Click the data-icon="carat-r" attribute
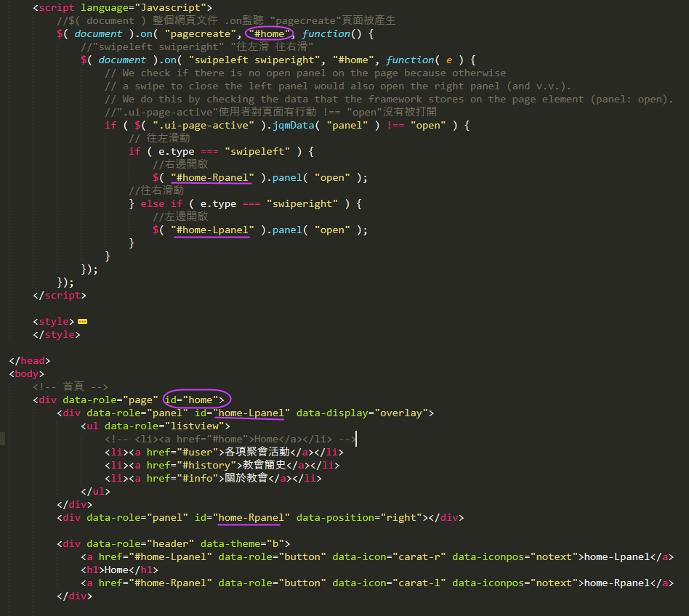689x616 pixels. [x=389, y=556]
